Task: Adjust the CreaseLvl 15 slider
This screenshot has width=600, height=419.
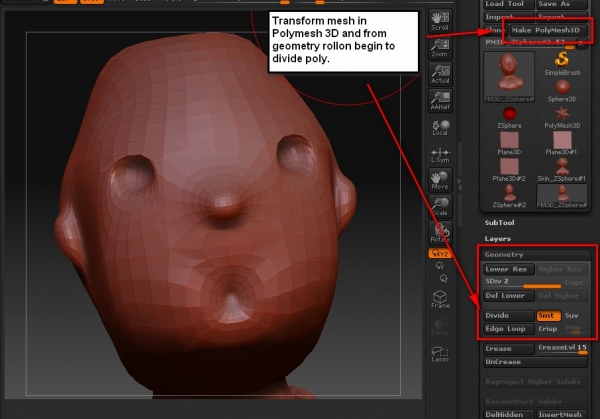Action: coord(562,349)
